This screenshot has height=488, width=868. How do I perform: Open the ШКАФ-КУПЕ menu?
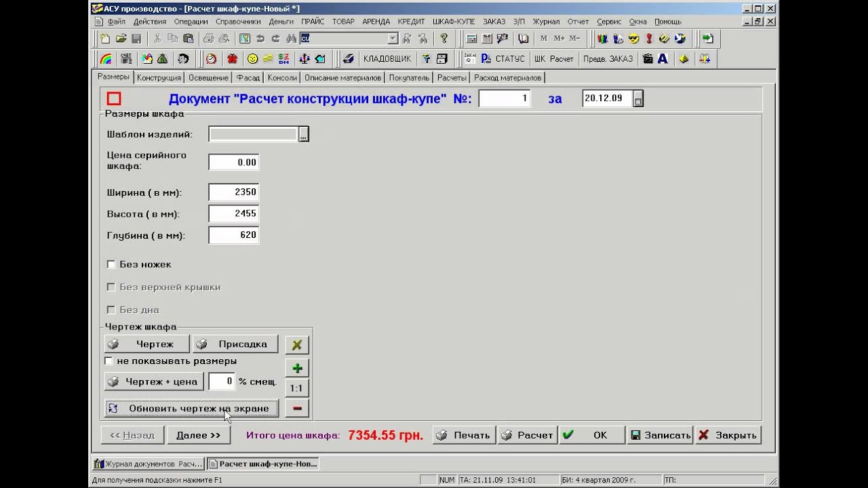coord(454,22)
